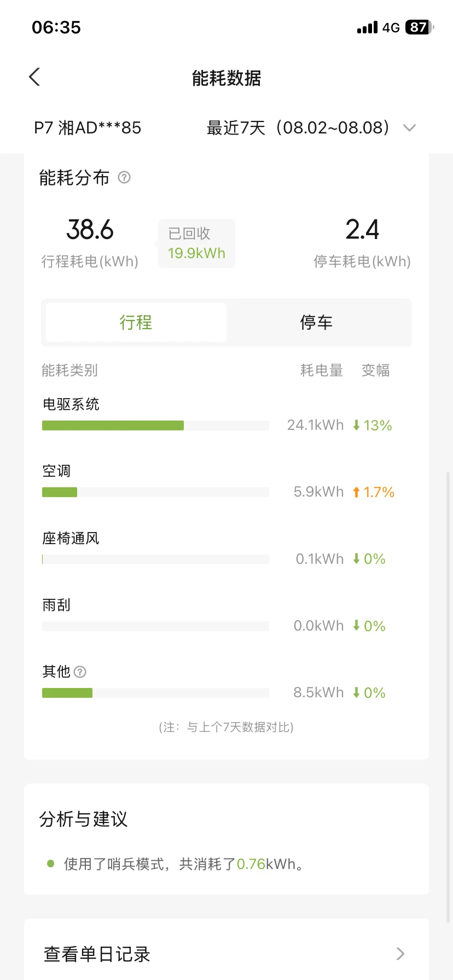Tap the battery indicator in the status bar
The width and height of the screenshot is (453, 980).
point(420,27)
